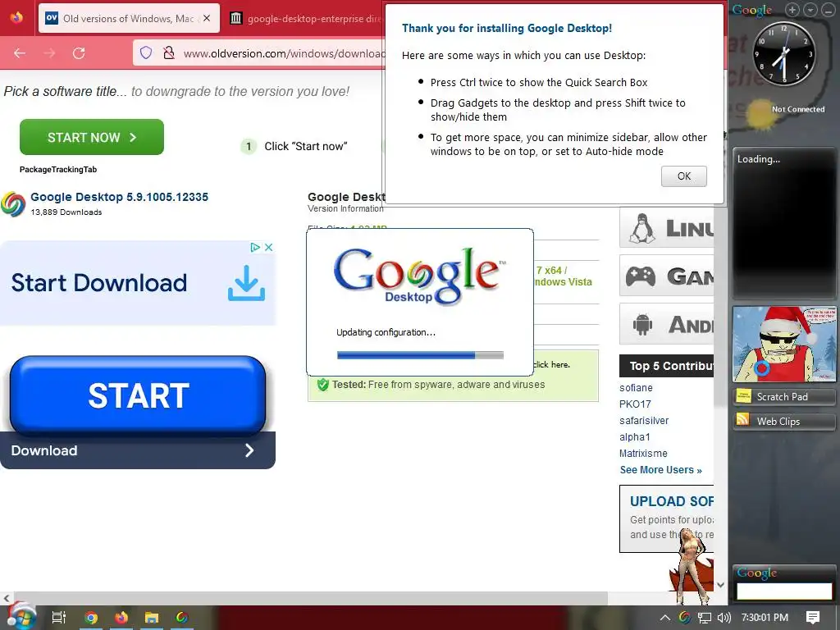Focus the Google sidebar search box
The image size is (840, 630).
[x=784, y=591]
